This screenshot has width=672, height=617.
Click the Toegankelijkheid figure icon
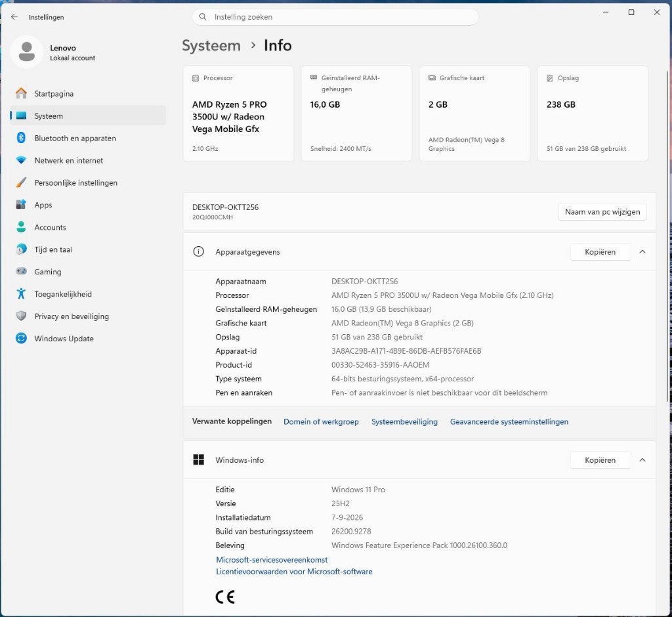click(21, 293)
